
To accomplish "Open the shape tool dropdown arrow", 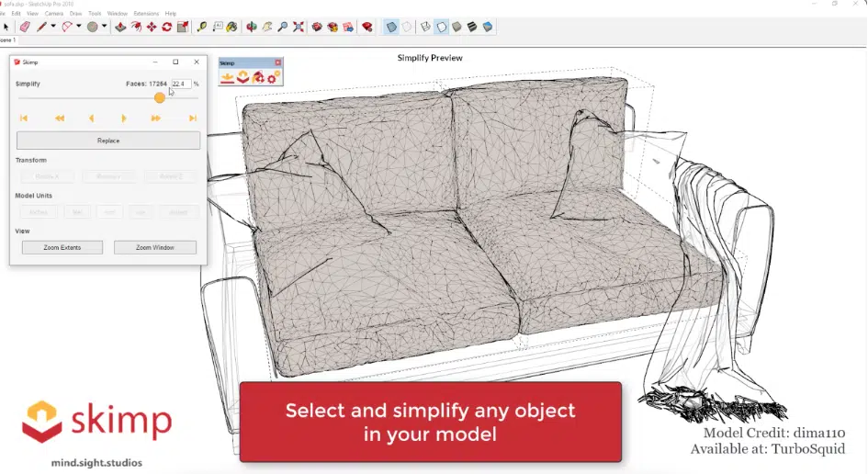I will pyautogui.click(x=104, y=26).
